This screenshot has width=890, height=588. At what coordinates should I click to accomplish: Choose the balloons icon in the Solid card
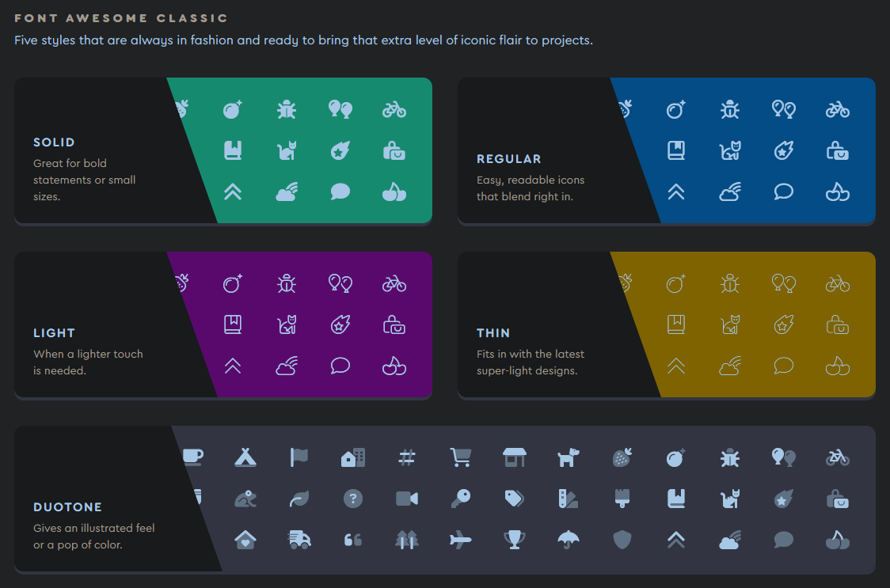click(340, 109)
